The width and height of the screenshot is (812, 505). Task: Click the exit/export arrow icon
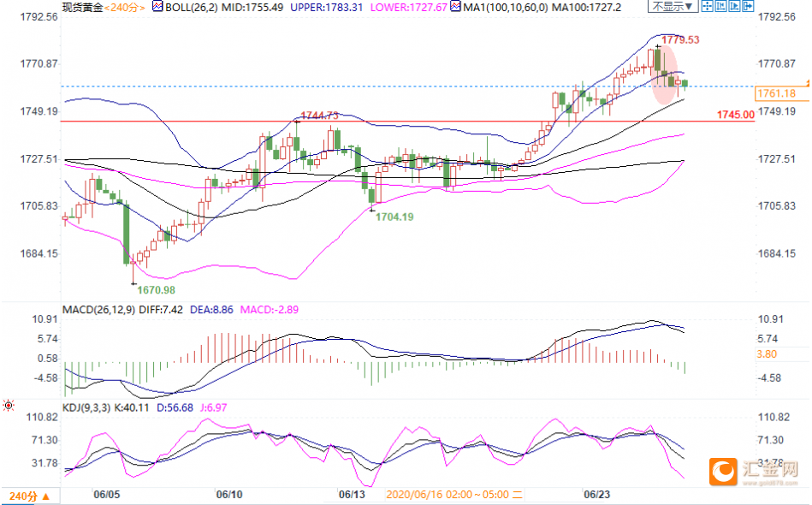tap(748, 6)
